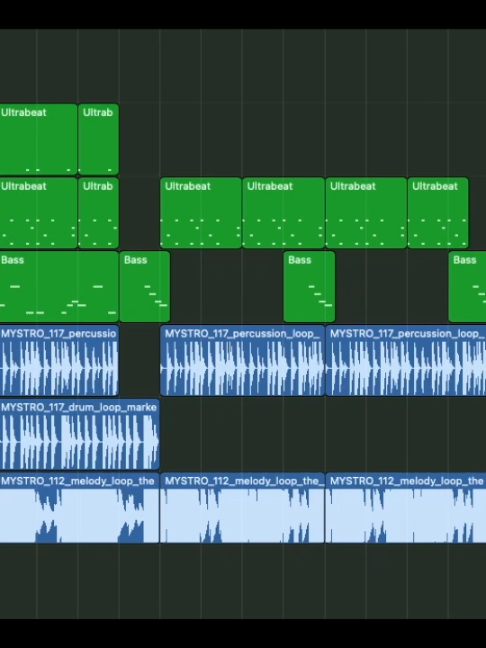
Task: Select the first Ultrabeat region on the second track
Action: 38,213
